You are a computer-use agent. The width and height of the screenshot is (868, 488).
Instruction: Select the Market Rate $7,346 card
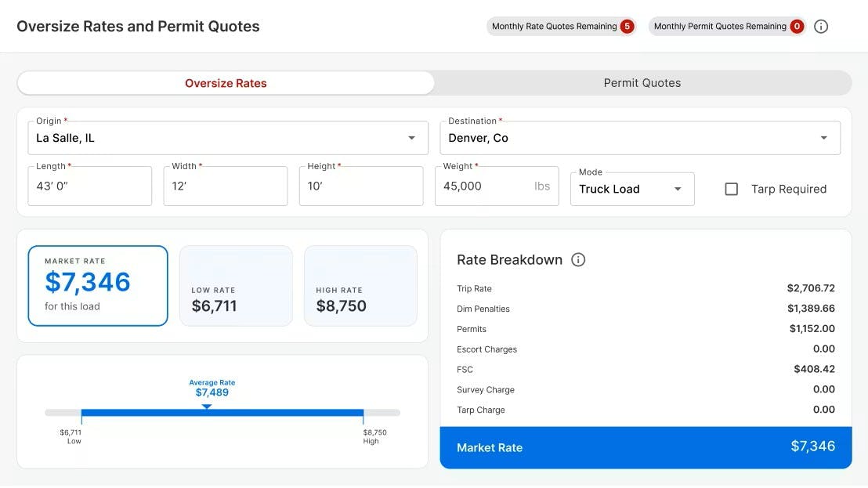98,285
